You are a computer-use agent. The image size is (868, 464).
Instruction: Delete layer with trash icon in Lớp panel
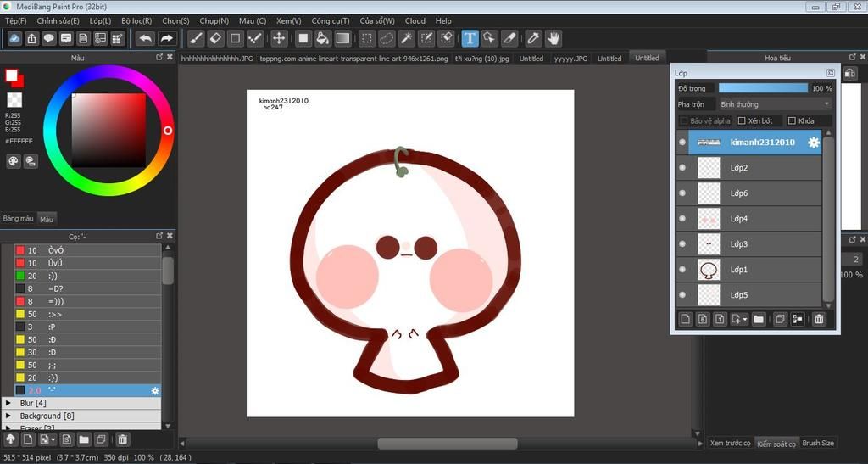[x=819, y=319]
